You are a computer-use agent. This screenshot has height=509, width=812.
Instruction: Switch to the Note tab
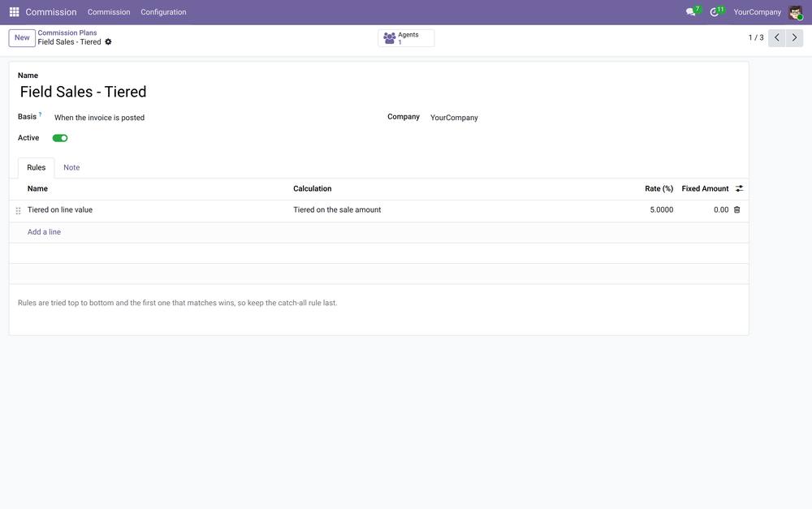(71, 168)
